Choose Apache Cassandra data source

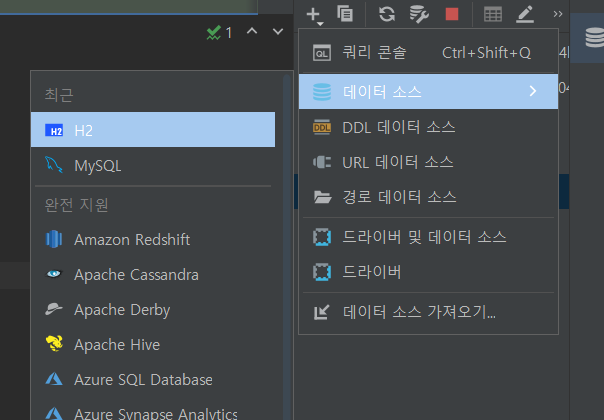point(153,275)
